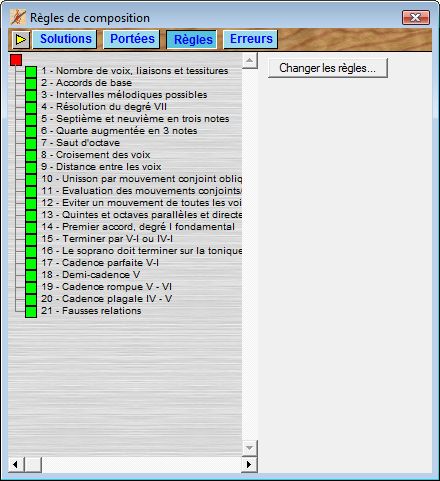Image resolution: width=440 pixels, height=481 pixels.
Task: Switch to the Portées tab
Action: tap(132, 39)
